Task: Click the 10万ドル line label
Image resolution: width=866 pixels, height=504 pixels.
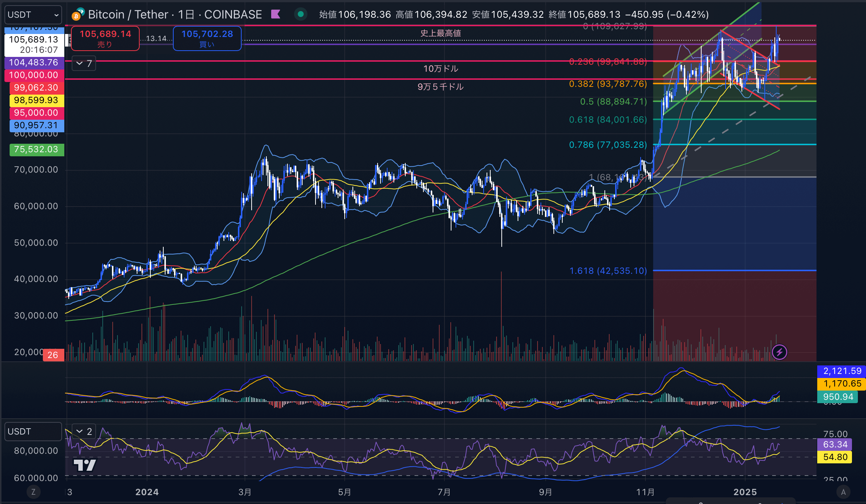Action: tap(440, 69)
